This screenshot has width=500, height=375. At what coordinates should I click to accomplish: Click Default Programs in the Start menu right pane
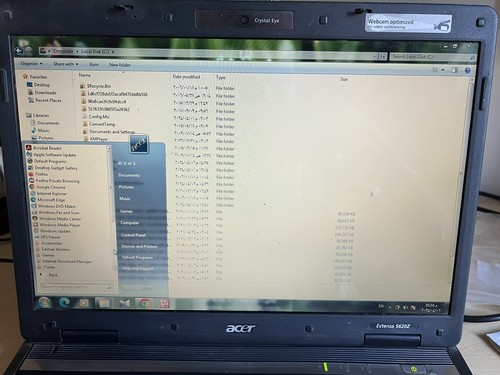tap(137, 257)
